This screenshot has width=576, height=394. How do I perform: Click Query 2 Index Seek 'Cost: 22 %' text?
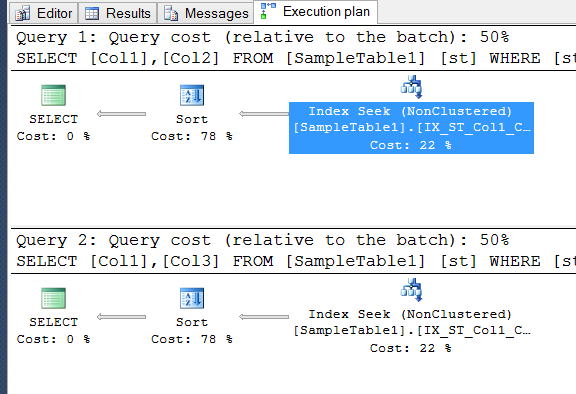411,348
